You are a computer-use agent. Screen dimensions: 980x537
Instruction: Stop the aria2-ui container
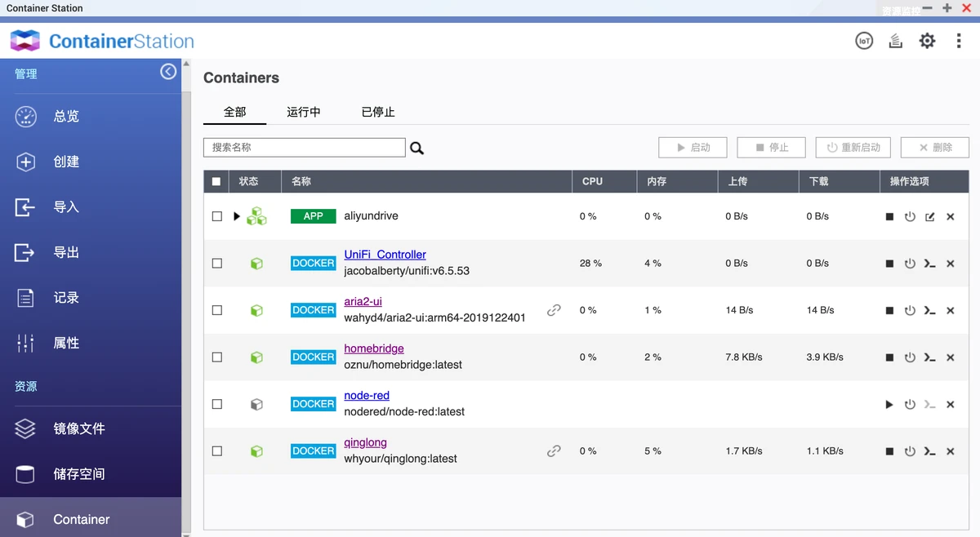click(889, 311)
